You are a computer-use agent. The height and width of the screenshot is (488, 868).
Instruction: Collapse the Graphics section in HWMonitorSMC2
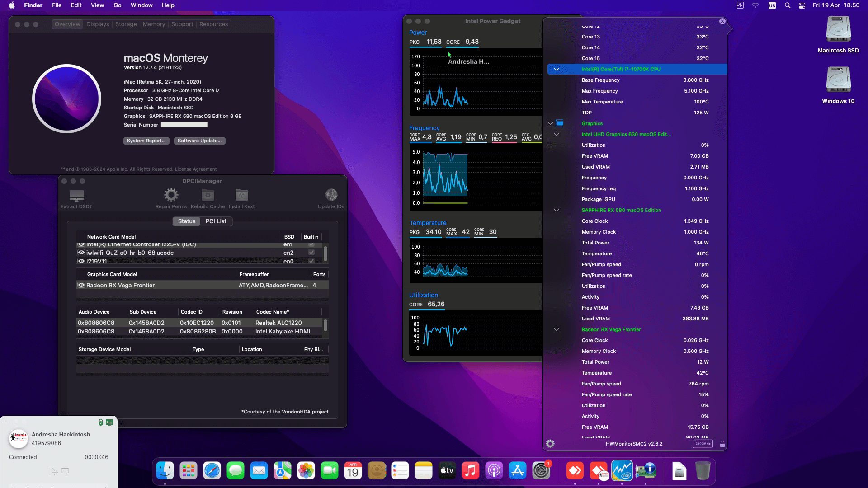(550, 123)
